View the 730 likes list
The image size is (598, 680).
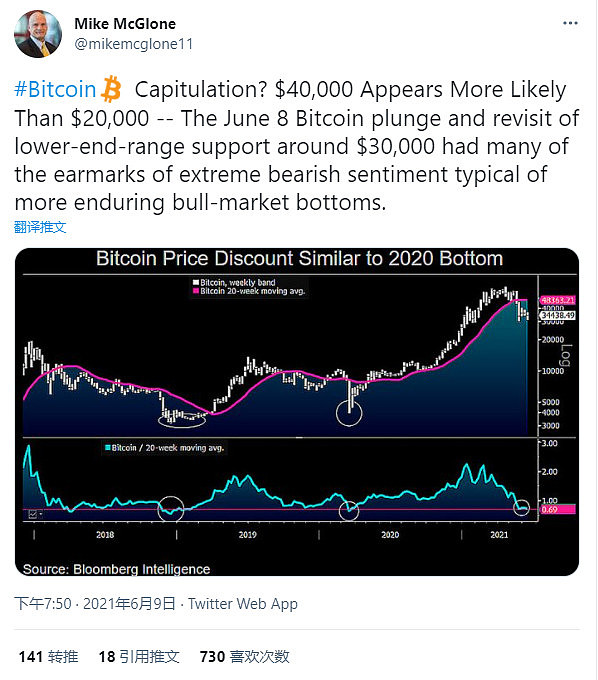245,657
